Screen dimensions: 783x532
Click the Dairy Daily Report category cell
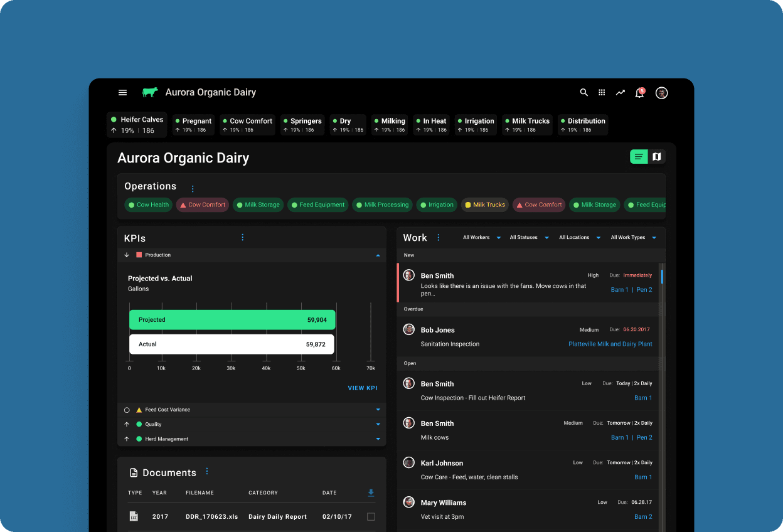[278, 517]
